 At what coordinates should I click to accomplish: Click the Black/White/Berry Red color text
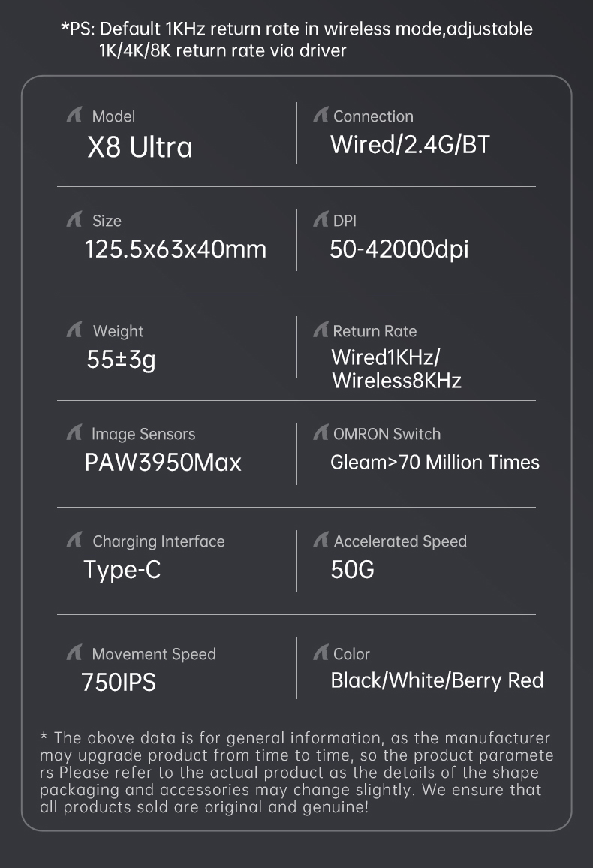click(437, 680)
